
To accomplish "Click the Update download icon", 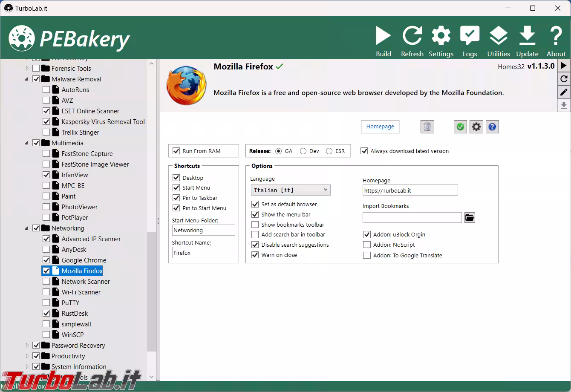I will coord(527,36).
